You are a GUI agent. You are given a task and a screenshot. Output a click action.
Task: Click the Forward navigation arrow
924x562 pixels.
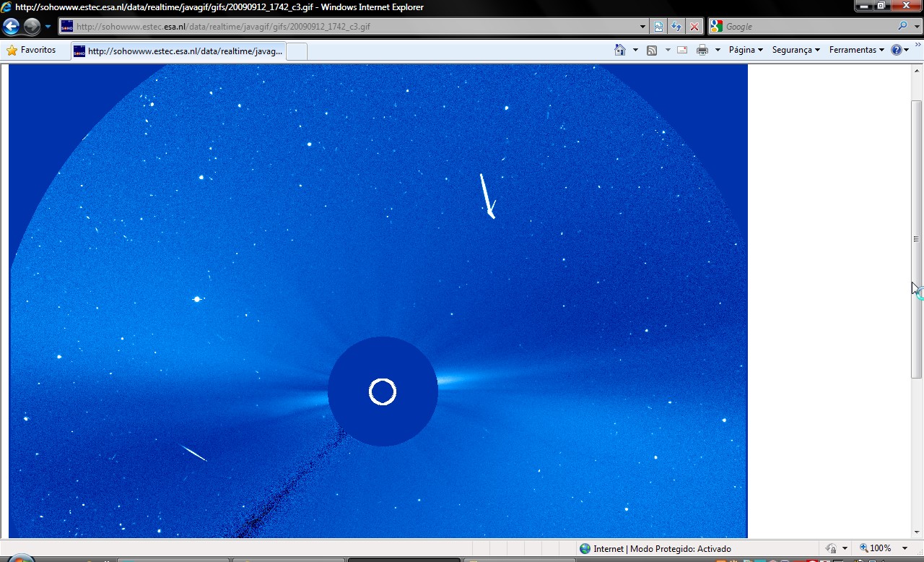[32, 27]
